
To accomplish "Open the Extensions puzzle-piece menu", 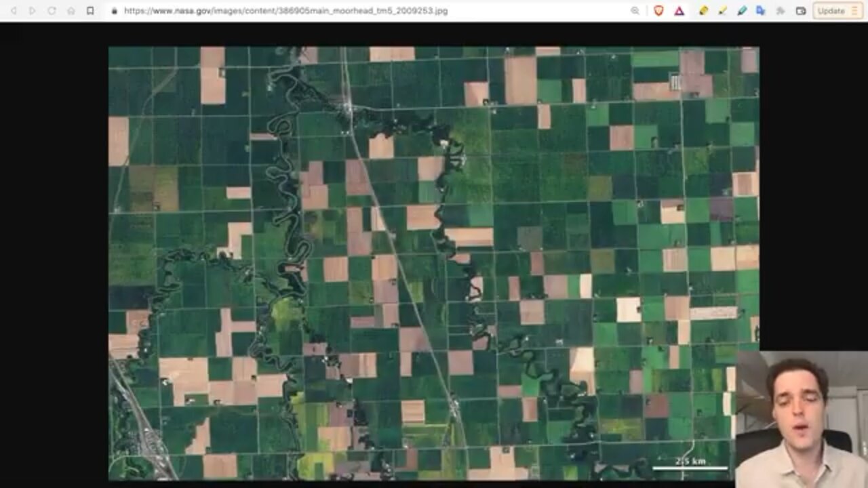I will click(781, 11).
